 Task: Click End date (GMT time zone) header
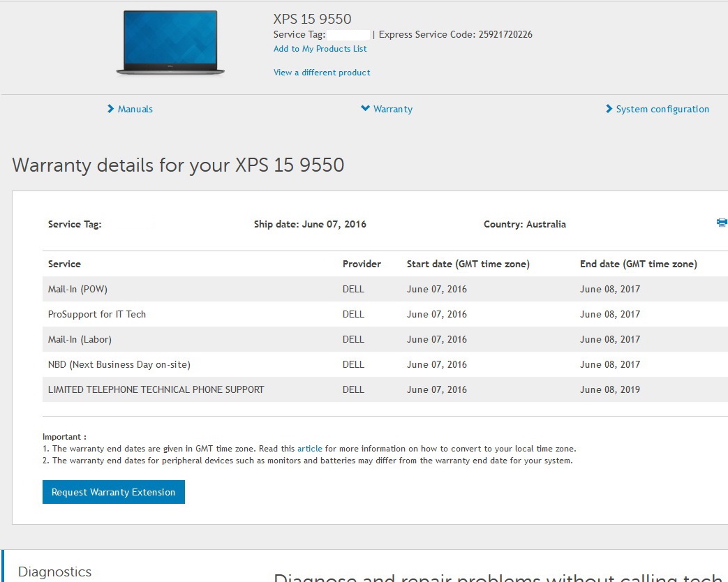click(639, 264)
